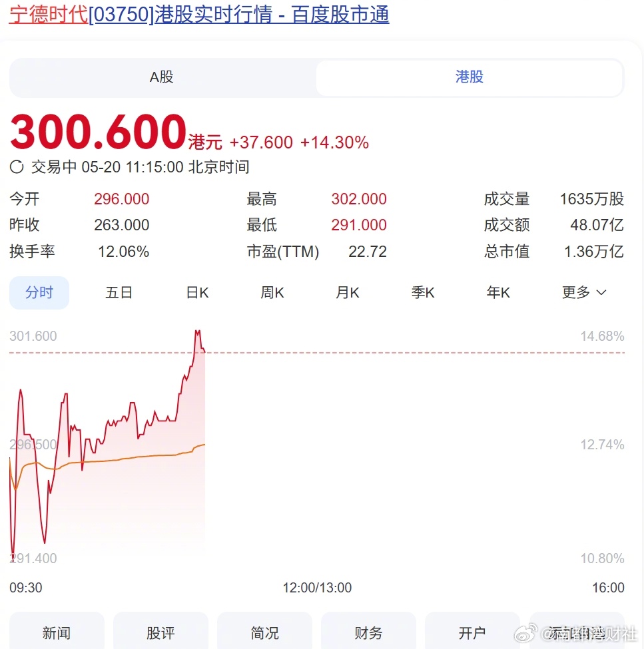Open the 新闻 section button
The width and height of the screenshot is (644, 649).
coord(57,632)
